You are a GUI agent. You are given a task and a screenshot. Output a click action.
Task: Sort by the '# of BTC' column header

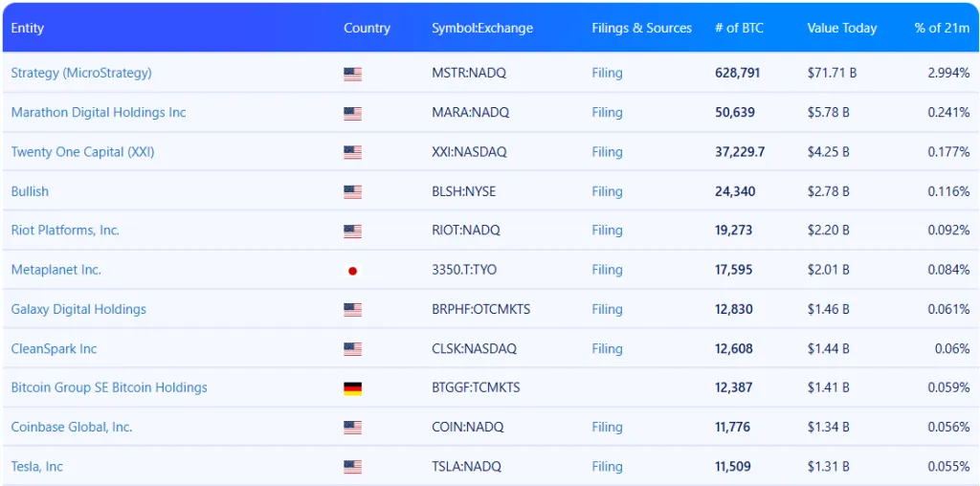tap(739, 28)
